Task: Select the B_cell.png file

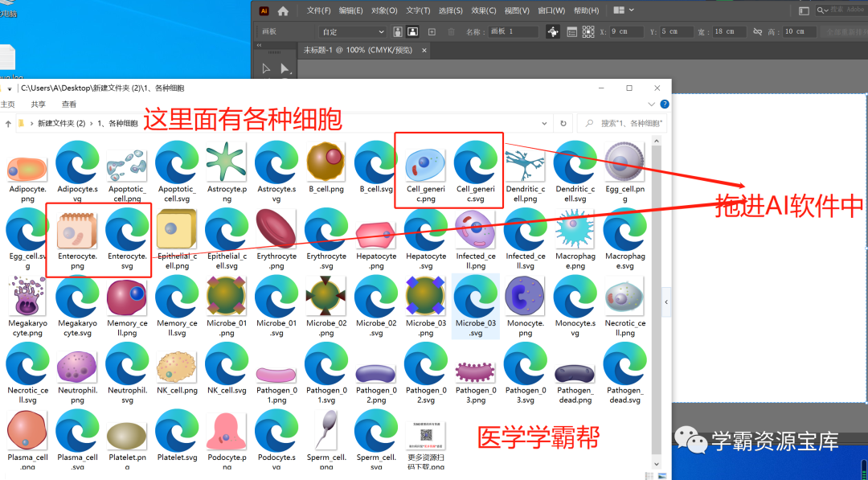Action: click(x=326, y=168)
